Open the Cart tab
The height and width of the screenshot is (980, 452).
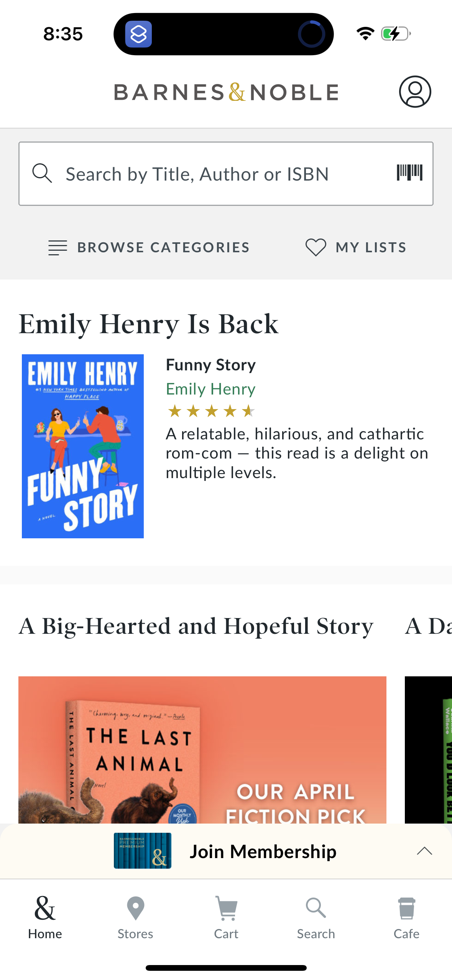coord(226,917)
